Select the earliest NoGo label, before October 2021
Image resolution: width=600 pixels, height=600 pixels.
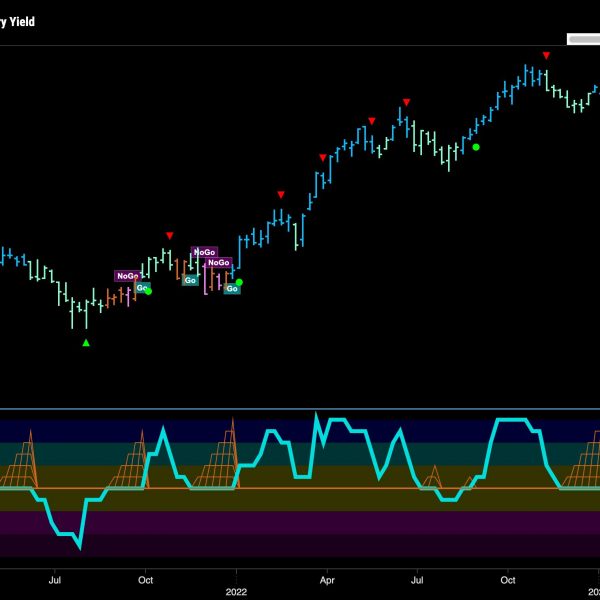click(127, 276)
